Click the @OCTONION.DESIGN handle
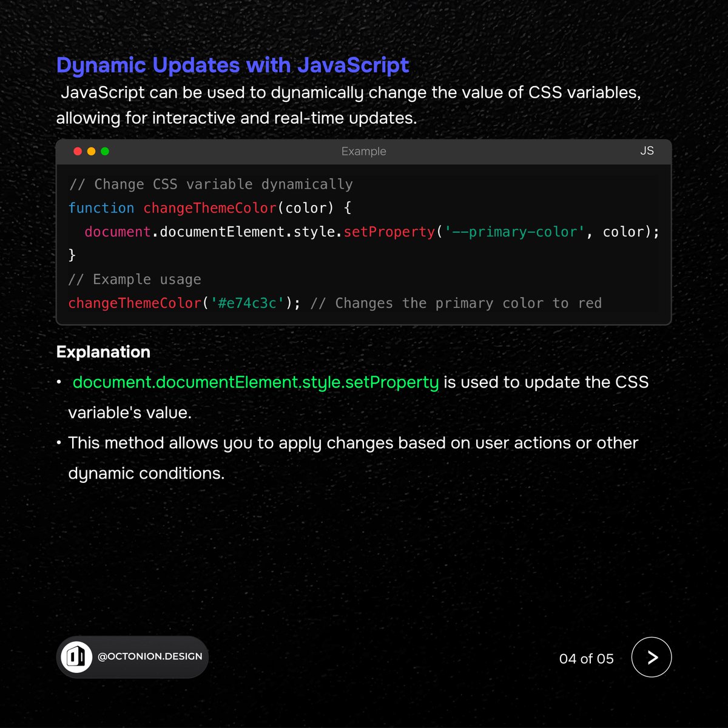 click(x=150, y=656)
